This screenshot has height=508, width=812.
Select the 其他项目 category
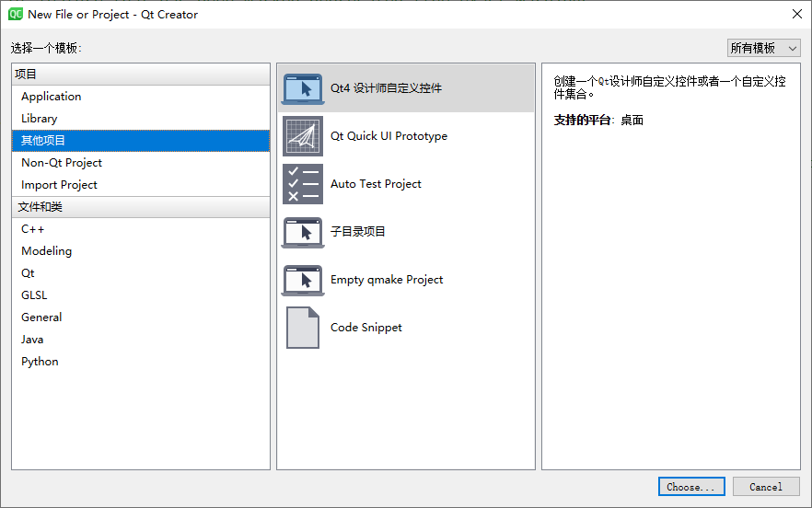[x=141, y=140]
